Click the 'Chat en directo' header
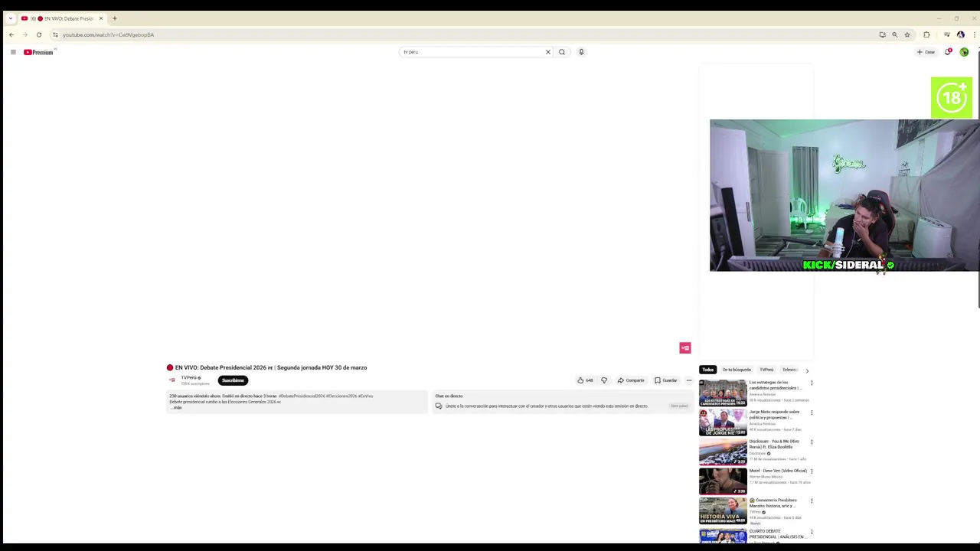The height and width of the screenshot is (551, 980). [449, 396]
